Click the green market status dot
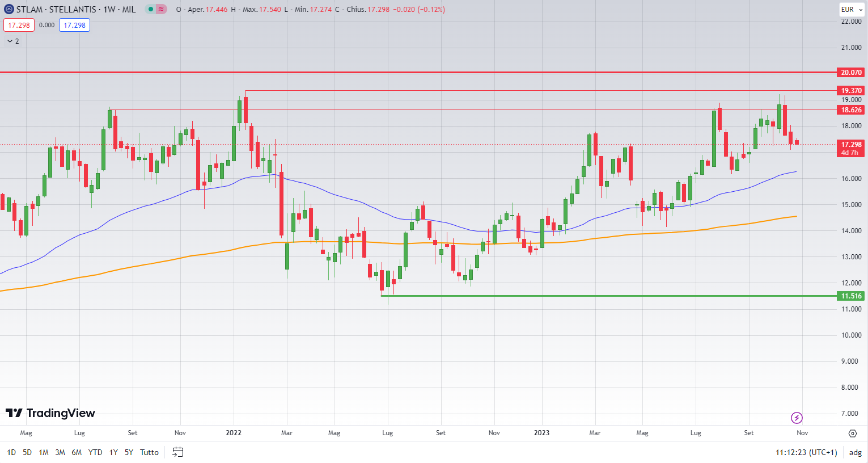 pyautogui.click(x=151, y=9)
